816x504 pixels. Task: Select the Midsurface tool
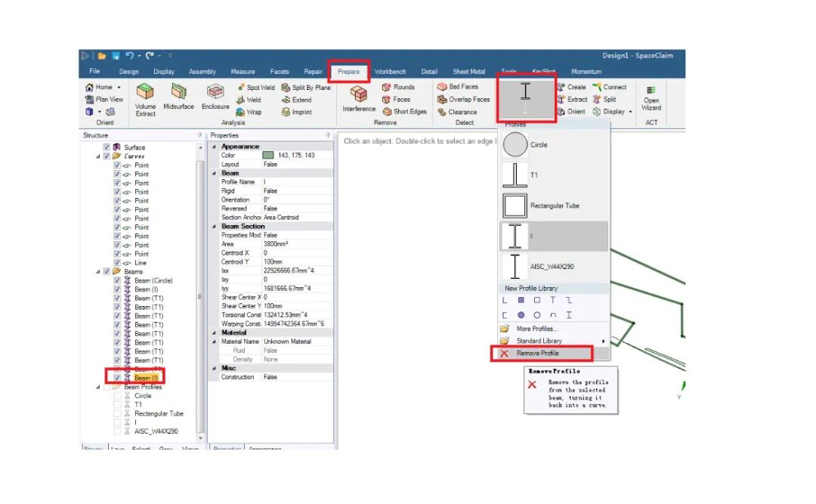click(178, 97)
